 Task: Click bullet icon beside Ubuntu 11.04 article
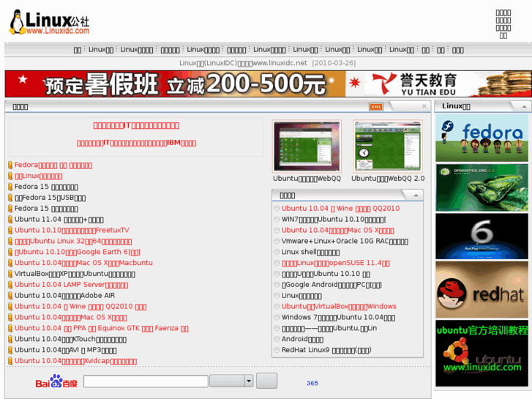10,220
